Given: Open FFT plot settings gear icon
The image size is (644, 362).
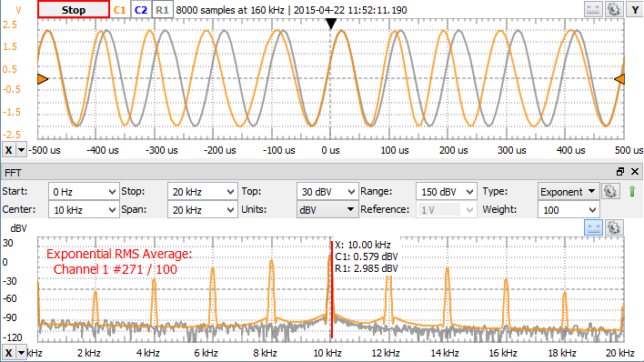Looking at the screenshot, I should point(614,227).
